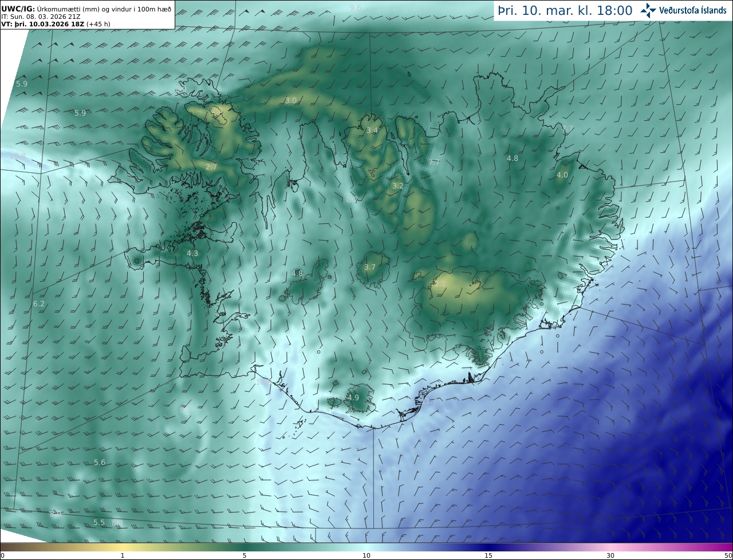This screenshot has height=560, width=733.
Task: Click the 2.7 value label
Action: point(211,167)
